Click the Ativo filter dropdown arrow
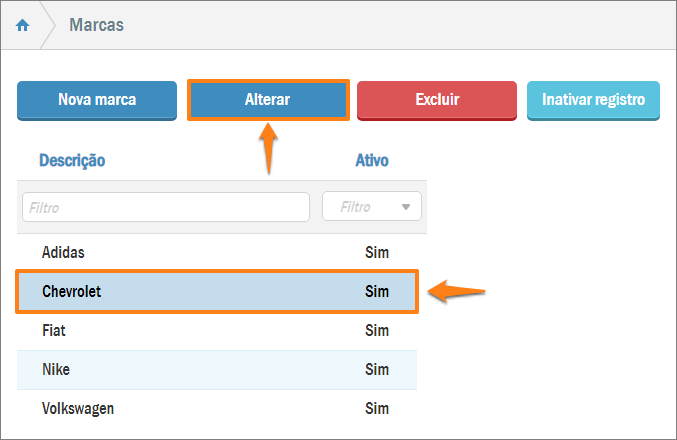Screen dimensions: 677x440 pyautogui.click(x=406, y=207)
